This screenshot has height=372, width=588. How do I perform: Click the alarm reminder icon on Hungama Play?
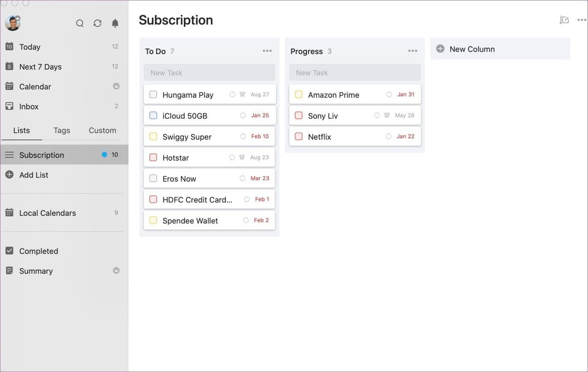click(x=242, y=94)
